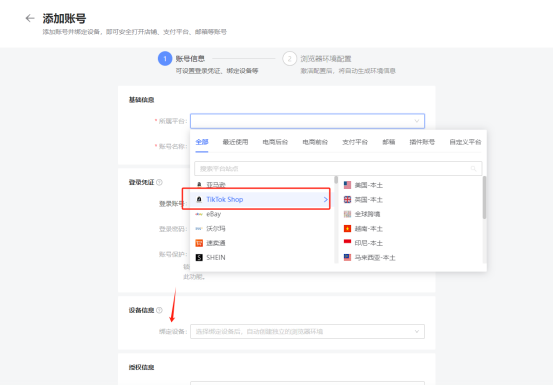Click the step 2 circle 浏览器环境配置

coord(289,59)
